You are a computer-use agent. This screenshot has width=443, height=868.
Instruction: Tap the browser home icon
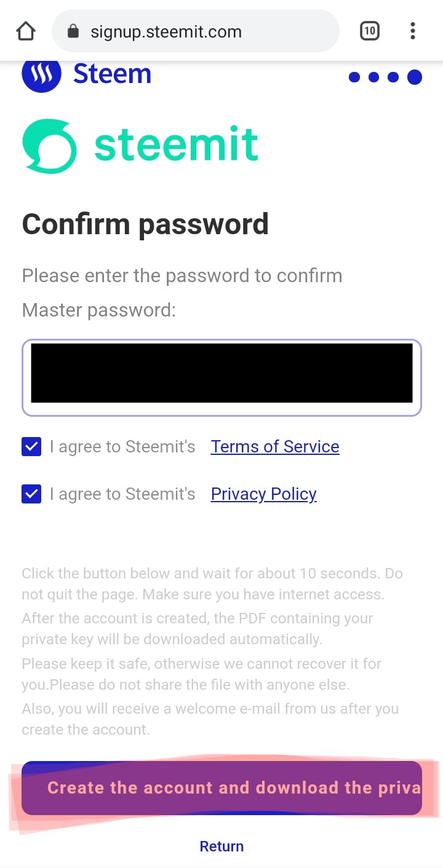pos(26,31)
